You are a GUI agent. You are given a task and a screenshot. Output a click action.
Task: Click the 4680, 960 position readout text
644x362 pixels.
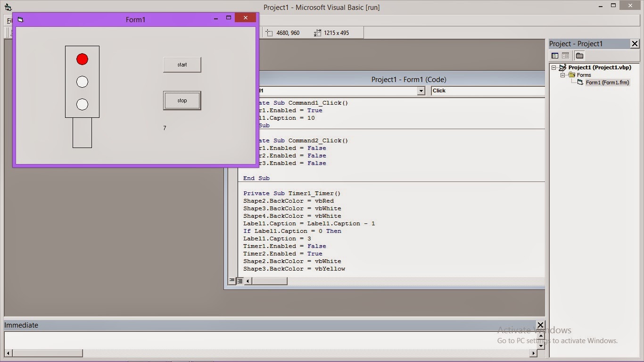288,33
